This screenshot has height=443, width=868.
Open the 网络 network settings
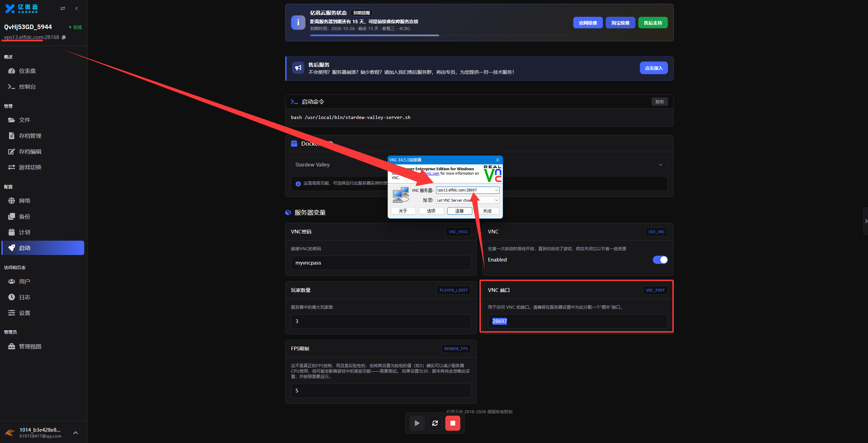pyautogui.click(x=43, y=201)
